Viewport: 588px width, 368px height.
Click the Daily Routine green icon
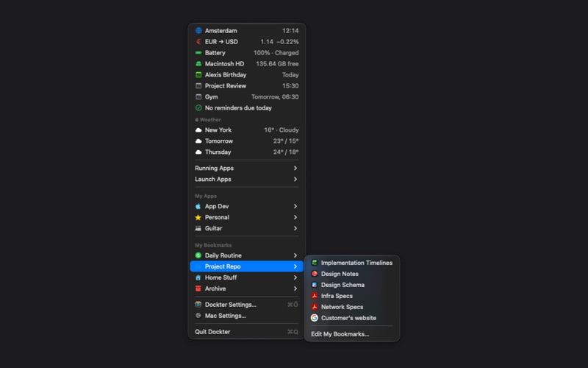[198, 255]
